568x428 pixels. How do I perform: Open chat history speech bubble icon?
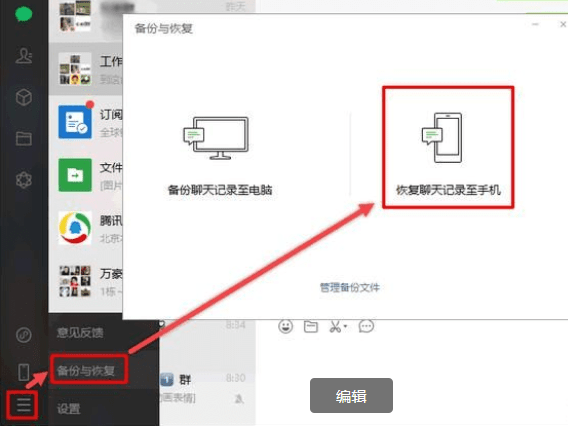point(366,326)
